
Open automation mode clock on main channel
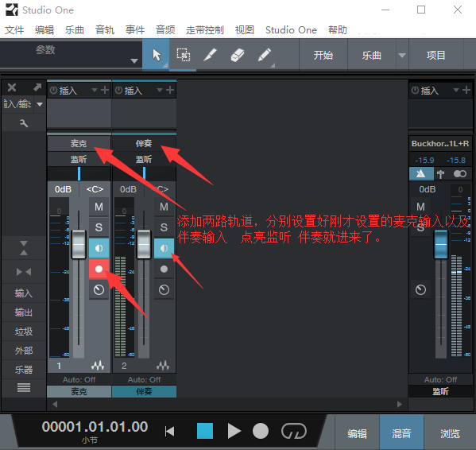[x=420, y=289]
